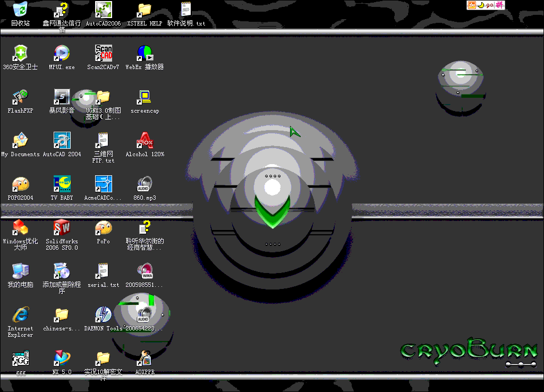Select the AutoCAD2006 desktop shortcut
The height and width of the screenshot is (392, 544).
104,10
